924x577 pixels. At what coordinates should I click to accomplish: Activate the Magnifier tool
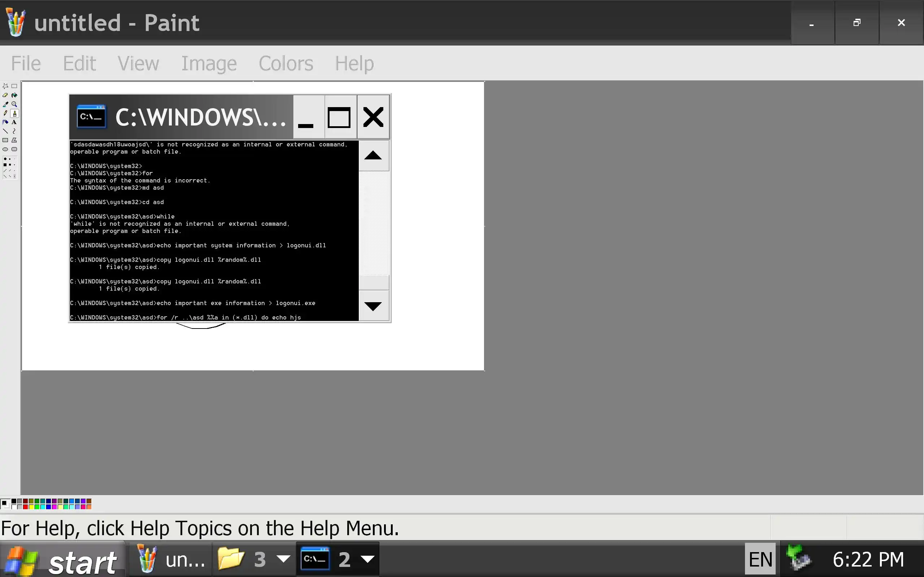[x=14, y=104]
